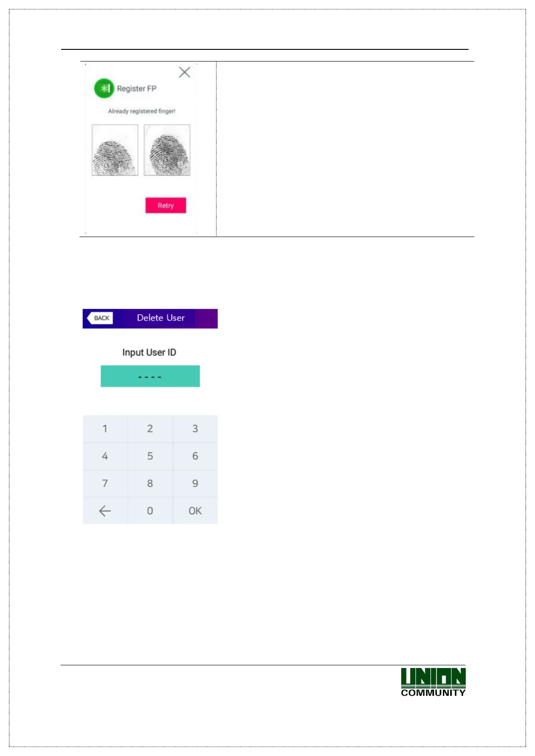Tap keypad digit 4
Viewport: 535px width, 756px height.
point(105,456)
